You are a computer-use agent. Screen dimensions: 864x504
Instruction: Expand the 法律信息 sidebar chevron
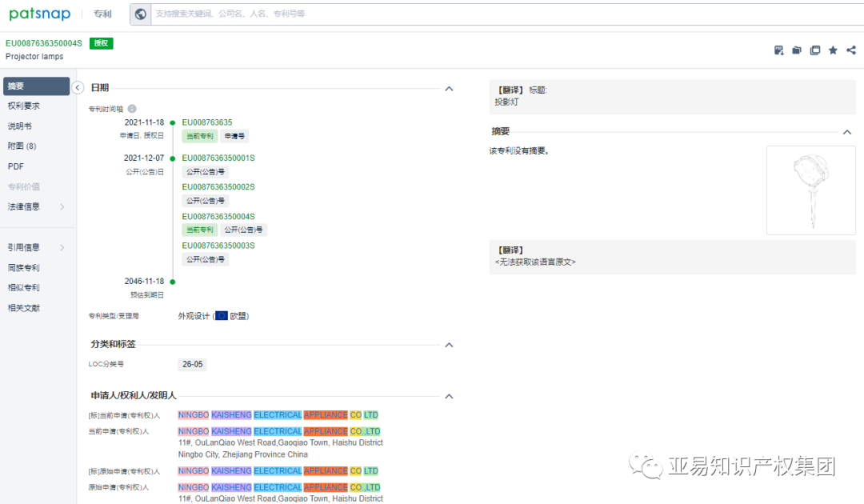pyautogui.click(x=62, y=206)
